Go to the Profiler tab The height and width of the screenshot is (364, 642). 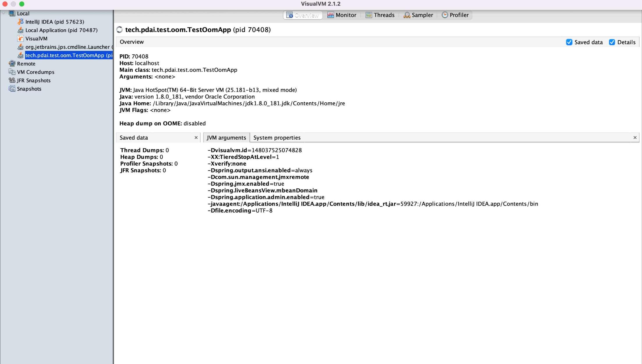(x=455, y=15)
